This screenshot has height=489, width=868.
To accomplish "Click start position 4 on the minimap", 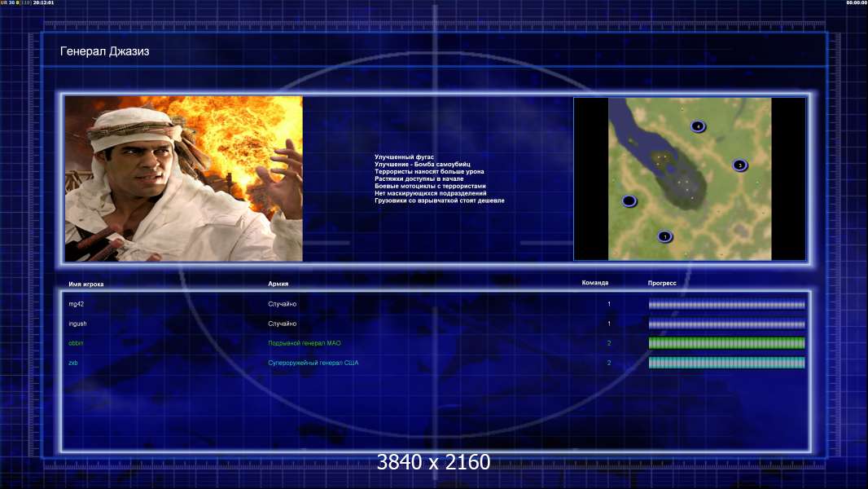I will pyautogui.click(x=698, y=126).
